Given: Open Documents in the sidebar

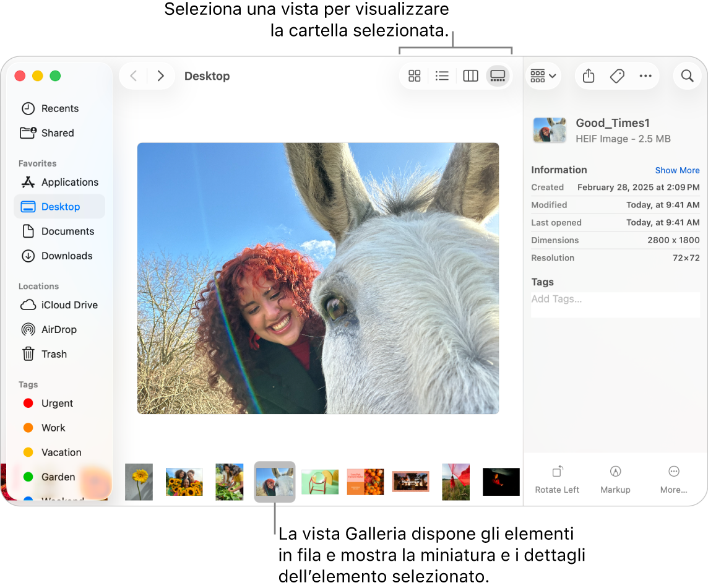Looking at the screenshot, I should [67, 231].
